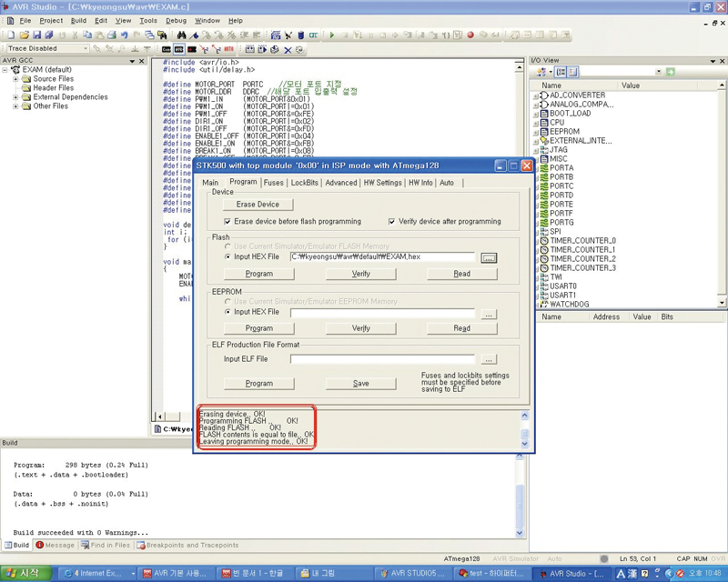This screenshot has width=728, height=582.
Task: Click the I/O View list display mode icon
Action: tap(572, 72)
